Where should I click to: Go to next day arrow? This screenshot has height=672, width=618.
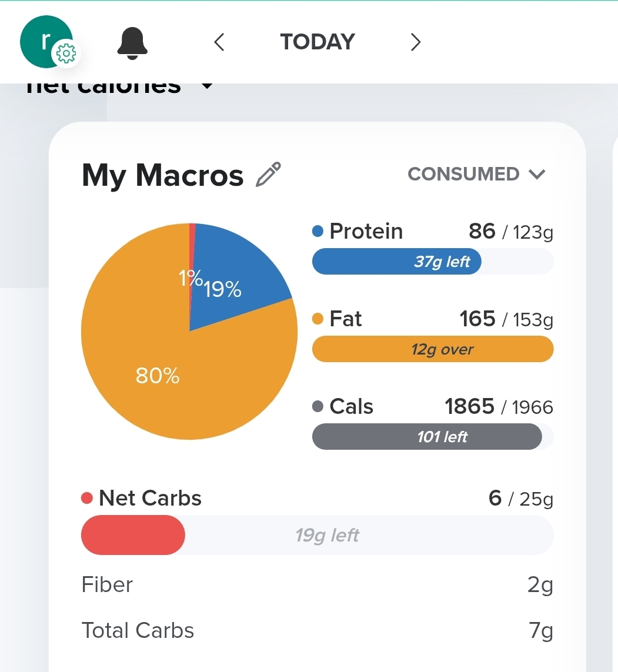pyautogui.click(x=415, y=42)
